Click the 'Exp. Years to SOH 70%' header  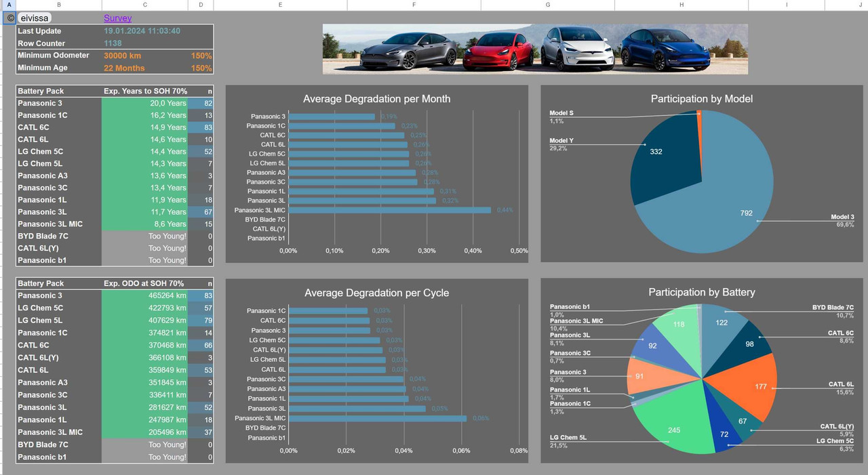(144, 91)
